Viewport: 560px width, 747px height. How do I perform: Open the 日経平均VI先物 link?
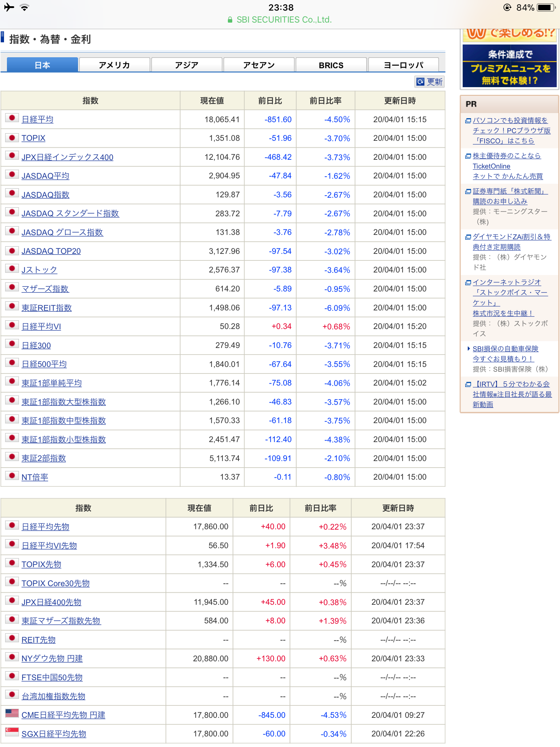click(49, 546)
